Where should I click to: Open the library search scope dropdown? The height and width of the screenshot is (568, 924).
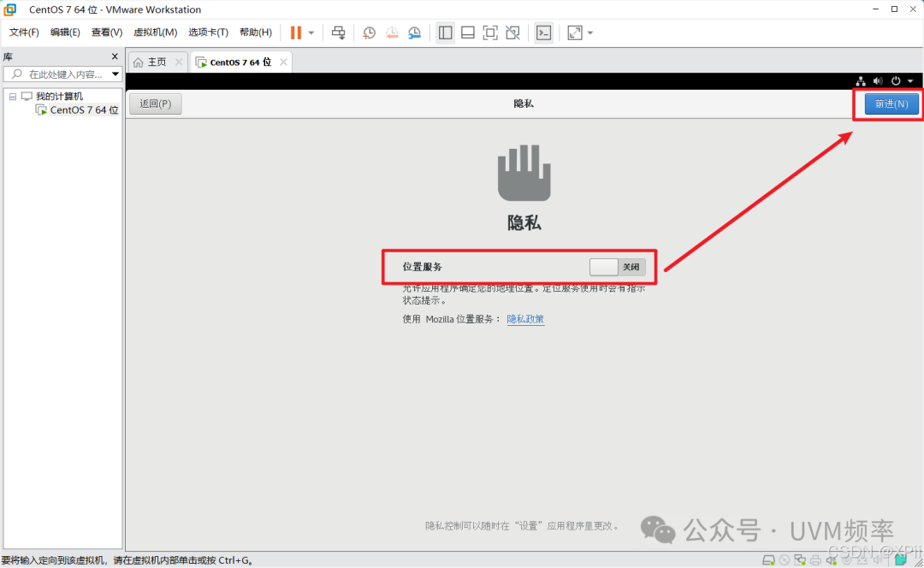[115, 74]
